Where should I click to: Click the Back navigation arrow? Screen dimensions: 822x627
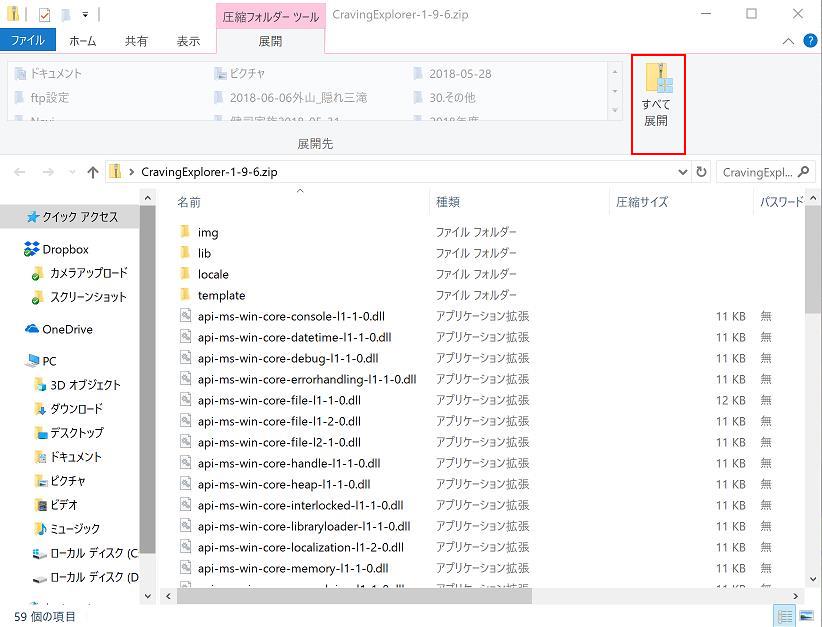[x=20, y=172]
